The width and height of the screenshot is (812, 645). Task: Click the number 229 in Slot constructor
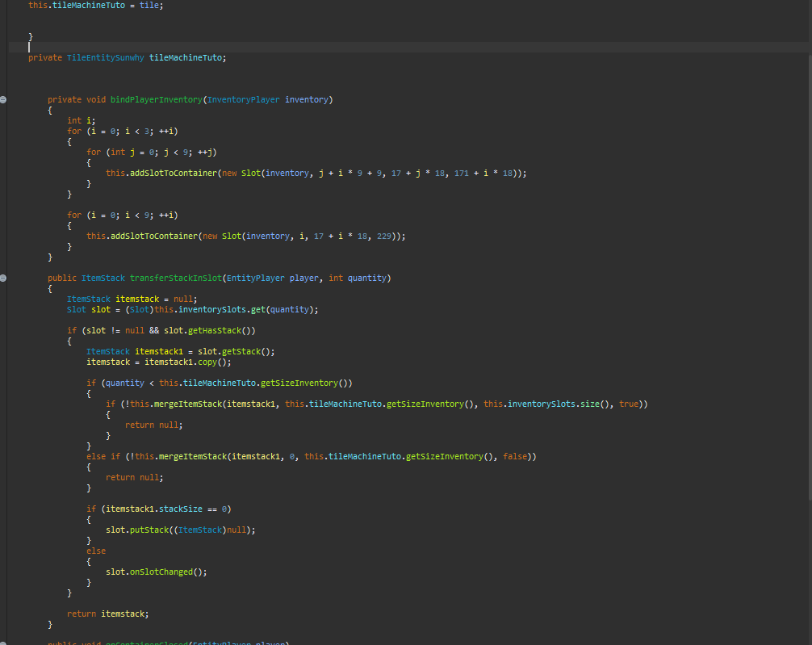(384, 236)
